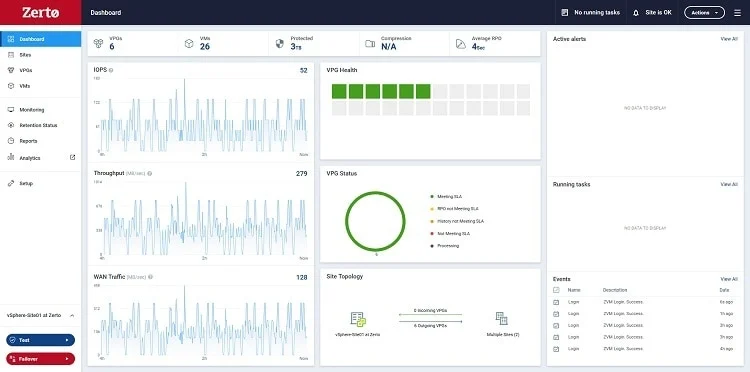Click the No running tasks indicator
750x372 pixels.
point(591,13)
